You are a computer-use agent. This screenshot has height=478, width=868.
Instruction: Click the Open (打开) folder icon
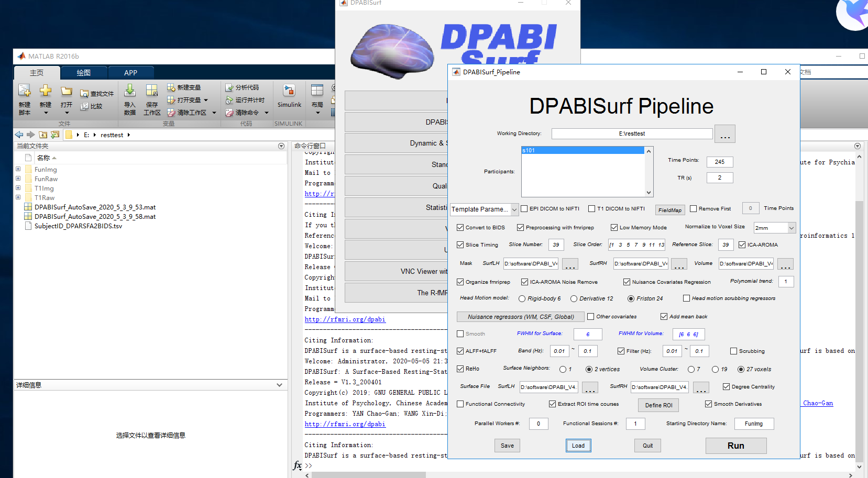tap(66, 91)
